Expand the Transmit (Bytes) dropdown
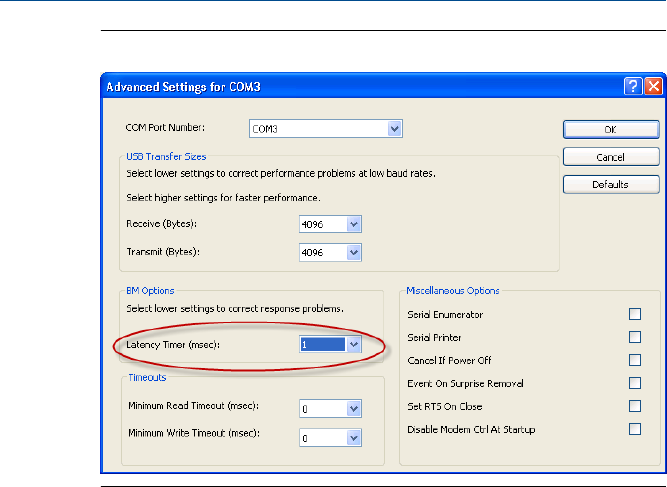This screenshot has width=667, height=487. click(x=352, y=253)
